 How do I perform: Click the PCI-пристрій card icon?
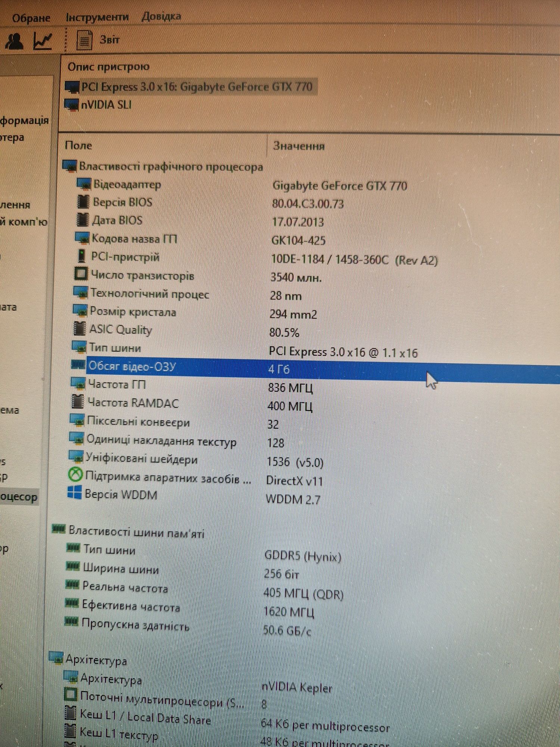click(81, 256)
